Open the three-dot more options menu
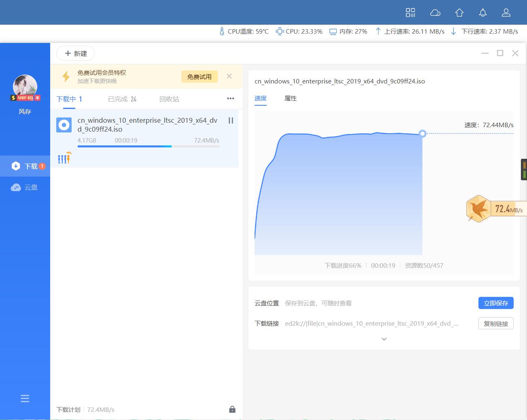527x420 pixels. tap(230, 98)
